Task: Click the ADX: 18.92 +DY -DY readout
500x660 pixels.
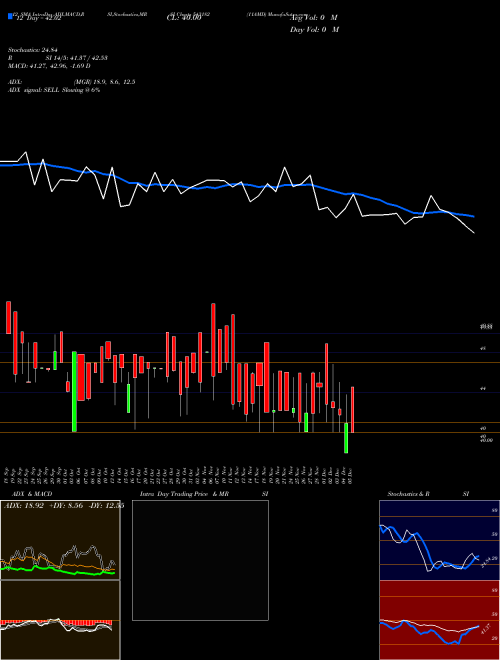Action: click(x=64, y=506)
